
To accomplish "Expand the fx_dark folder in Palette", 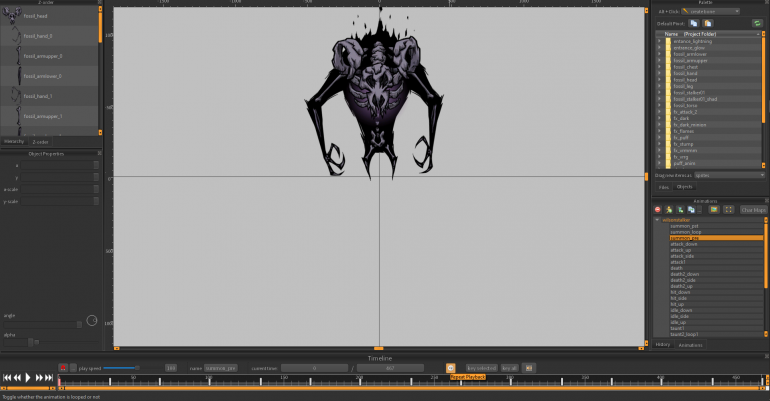I will tap(659, 118).
